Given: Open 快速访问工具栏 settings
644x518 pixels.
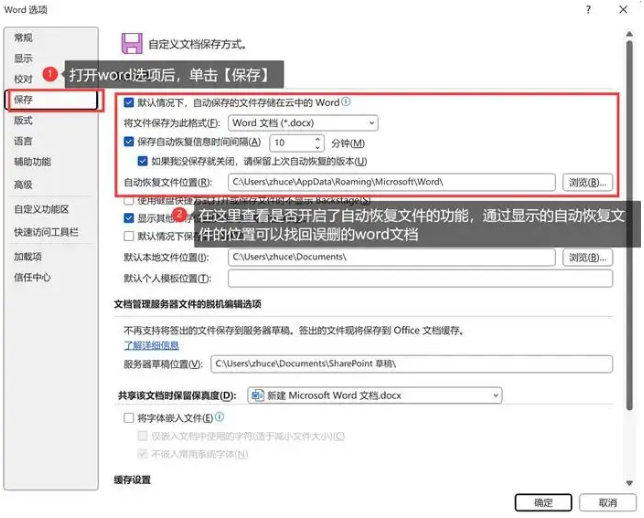Looking at the screenshot, I should [46, 232].
